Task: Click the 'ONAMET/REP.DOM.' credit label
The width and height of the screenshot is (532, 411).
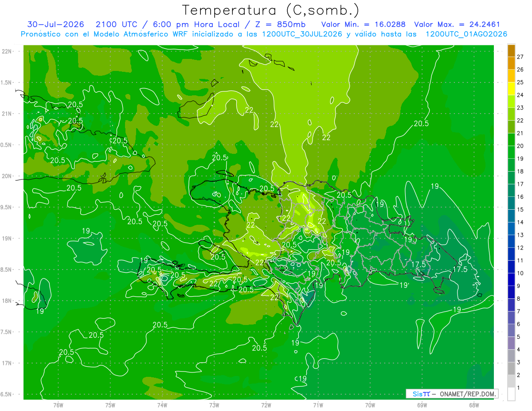Action: 468,394
